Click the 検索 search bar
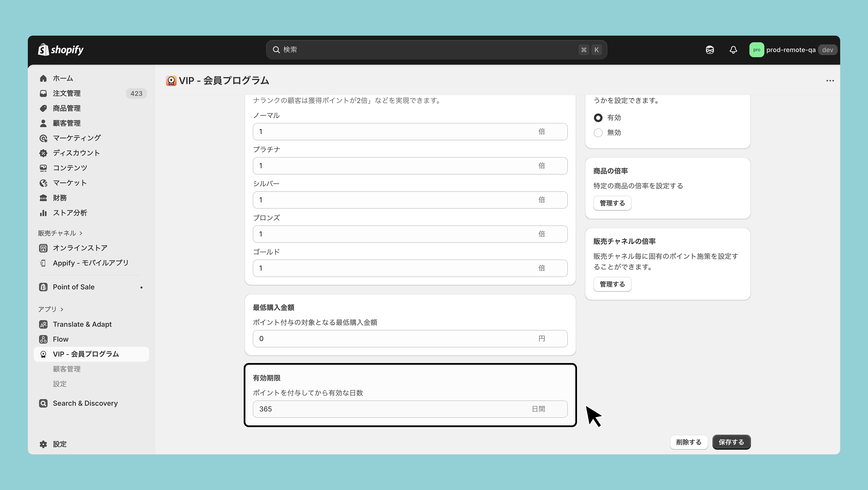Image resolution: width=868 pixels, height=490 pixels. pyautogui.click(x=428, y=50)
